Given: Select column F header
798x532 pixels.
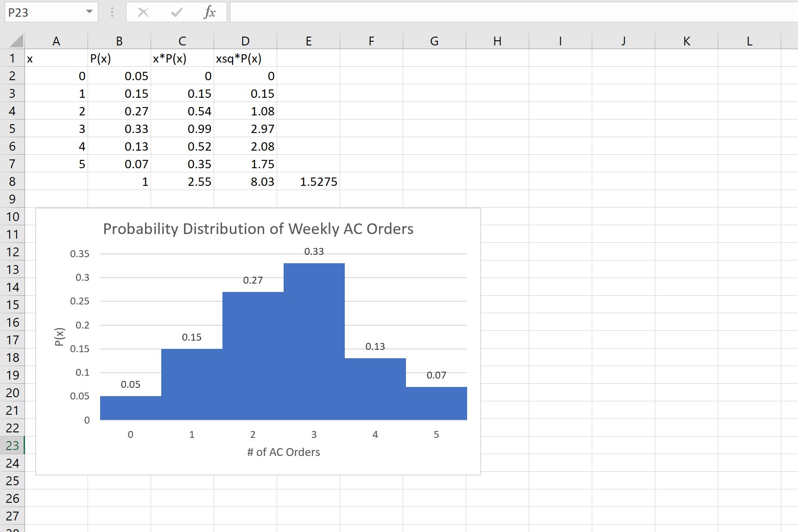Looking at the screenshot, I should click(x=371, y=41).
